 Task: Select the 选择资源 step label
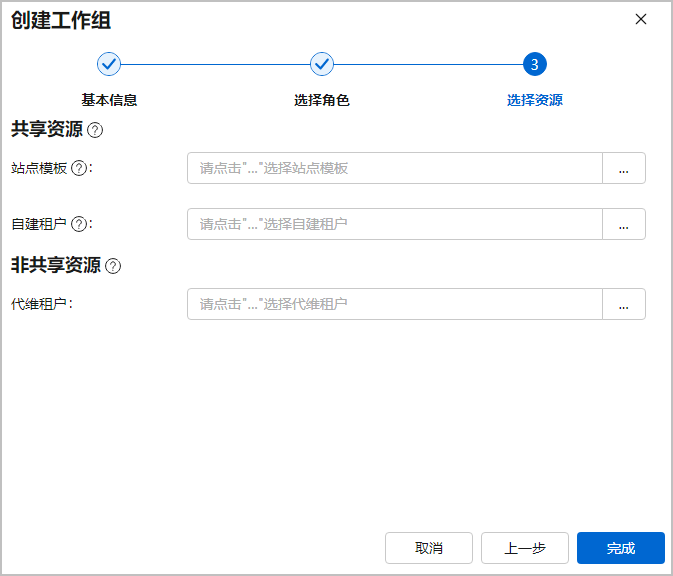point(535,100)
